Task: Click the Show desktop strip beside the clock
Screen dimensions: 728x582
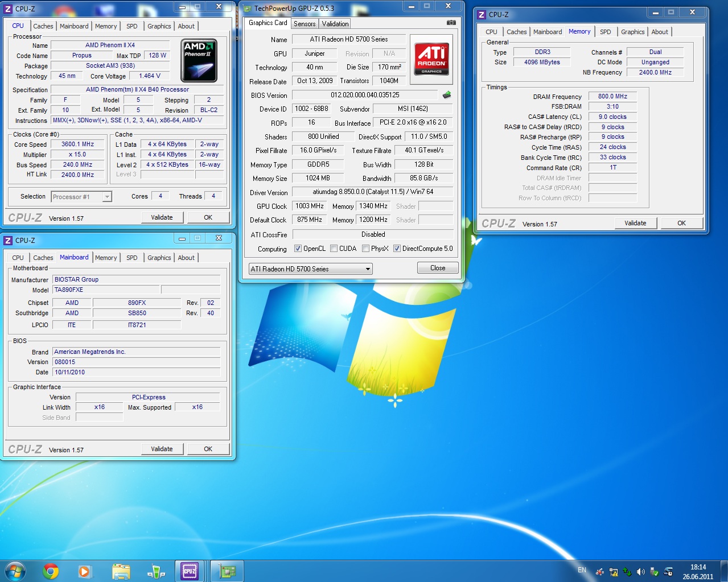Action: pos(723,571)
